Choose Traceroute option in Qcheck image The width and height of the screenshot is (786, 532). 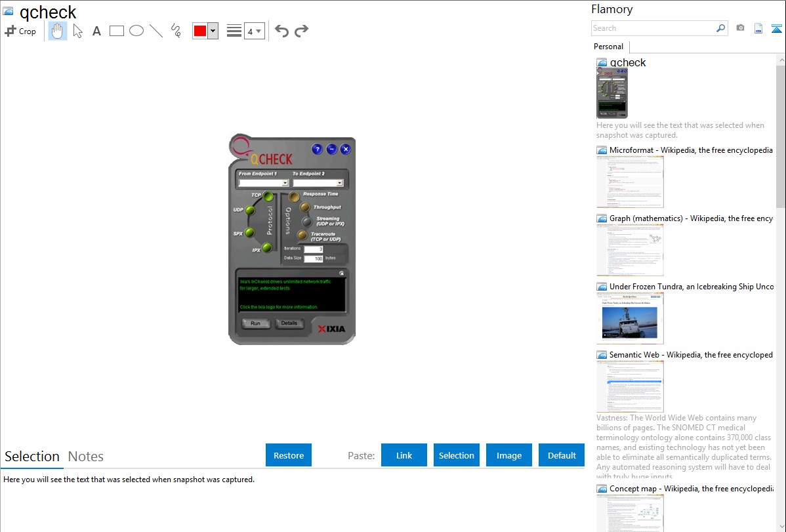click(x=302, y=235)
